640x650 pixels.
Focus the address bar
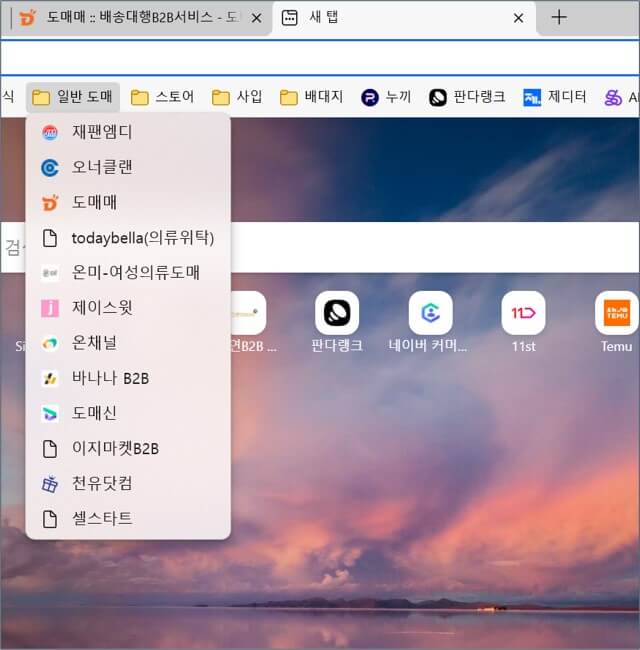320,58
